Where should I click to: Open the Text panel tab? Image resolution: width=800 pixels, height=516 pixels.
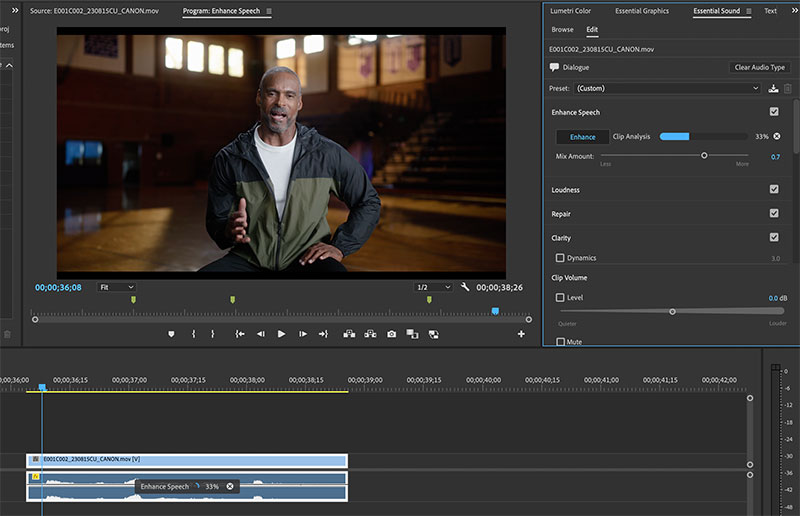pyautogui.click(x=770, y=11)
